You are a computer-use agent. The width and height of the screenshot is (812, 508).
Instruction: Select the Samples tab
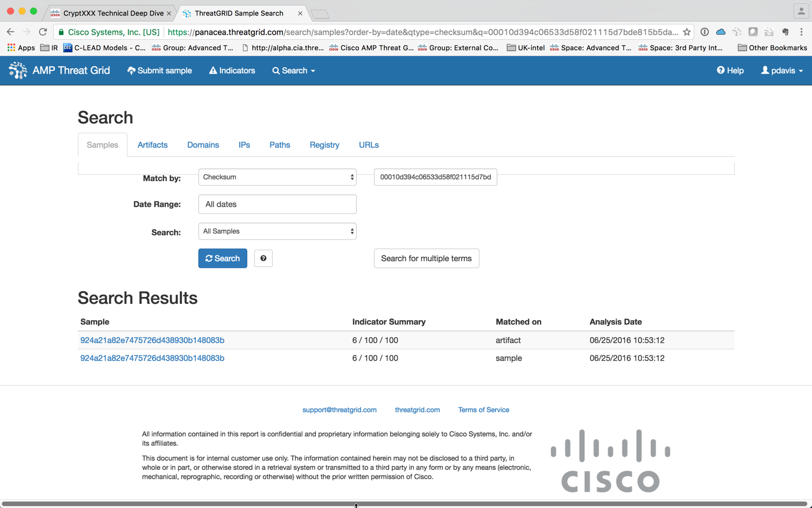(x=103, y=145)
